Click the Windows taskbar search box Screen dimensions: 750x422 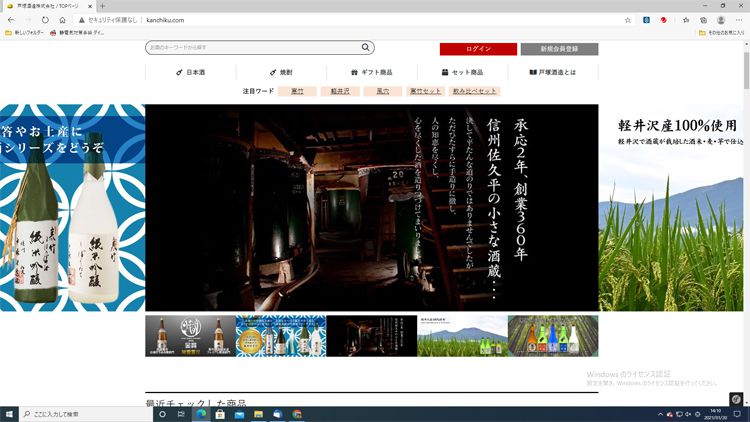click(x=86, y=414)
